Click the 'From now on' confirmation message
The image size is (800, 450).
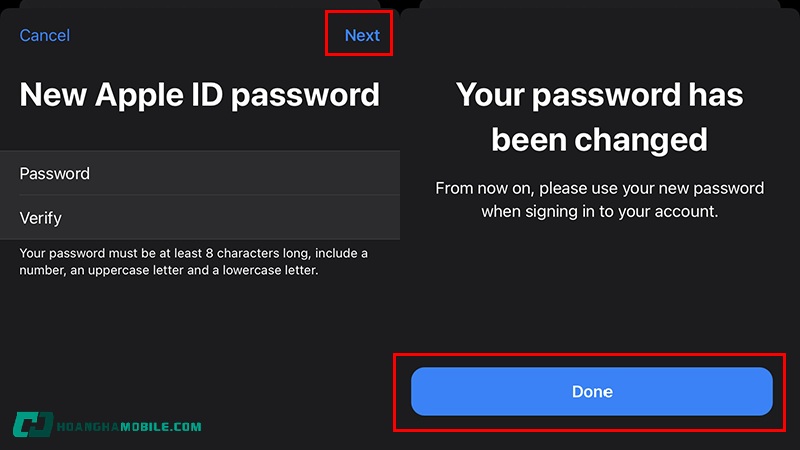click(x=599, y=200)
